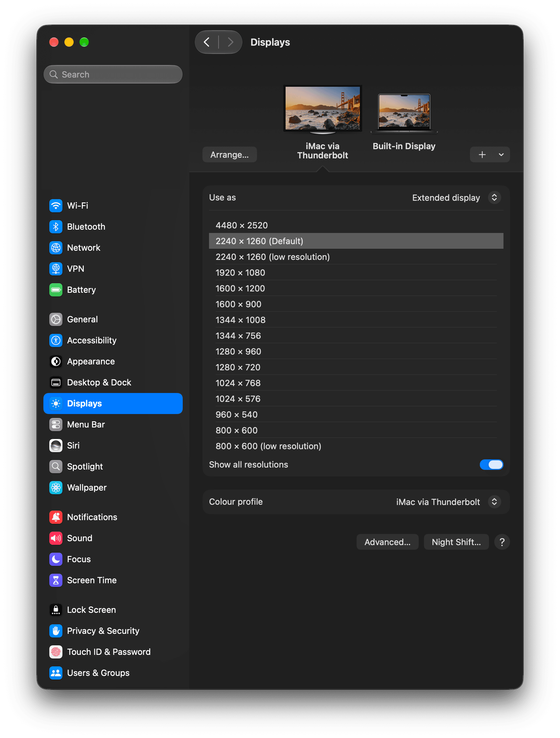Pick the 2240 × 1260 (low resolution) option
560x738 pixels.
[356, 257]
